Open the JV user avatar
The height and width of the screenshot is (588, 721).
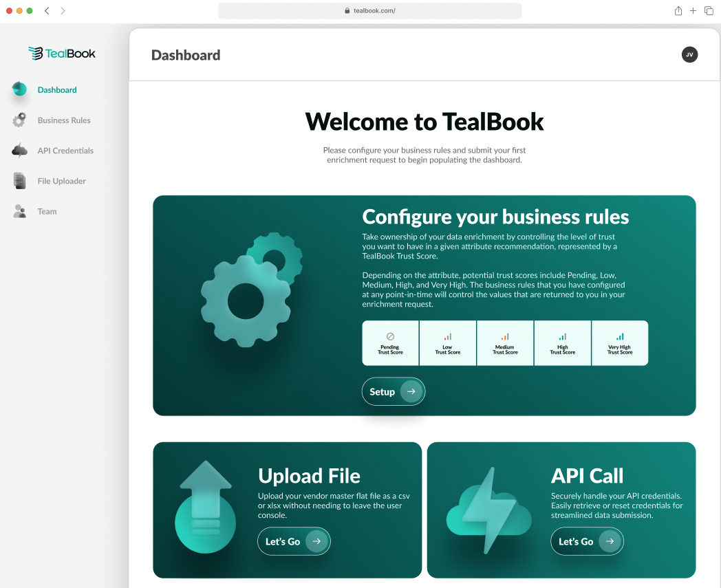[x=689, y=55]
